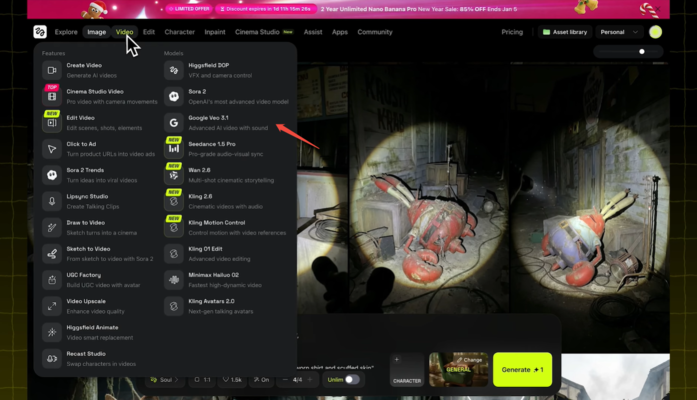The width and height of the screenshot is (697, 400).
Task: Open the Pricing link
Action: tap(512, 32)
